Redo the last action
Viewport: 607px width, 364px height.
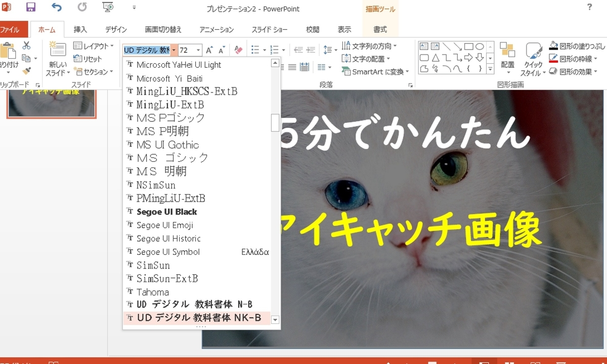point(82,8)
